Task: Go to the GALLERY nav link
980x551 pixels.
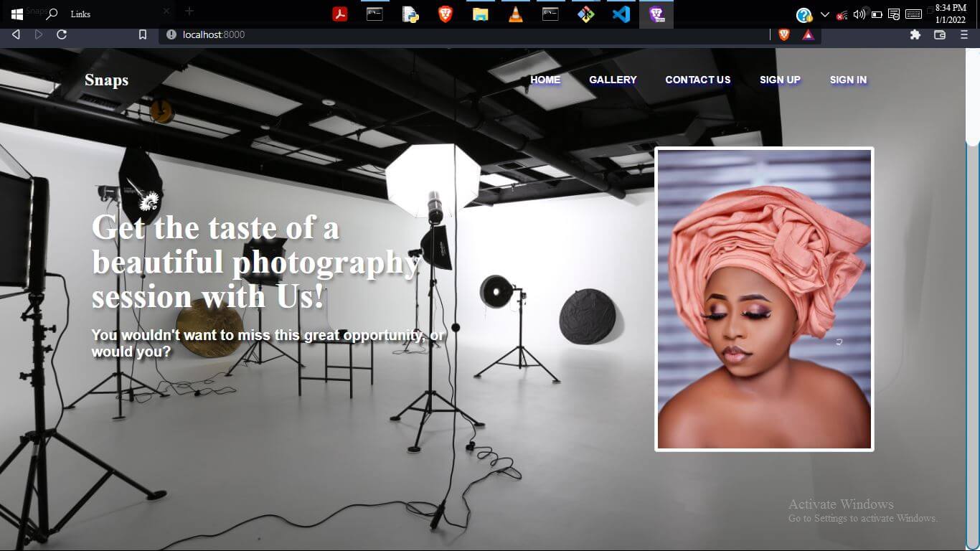Action: (613, 80)
